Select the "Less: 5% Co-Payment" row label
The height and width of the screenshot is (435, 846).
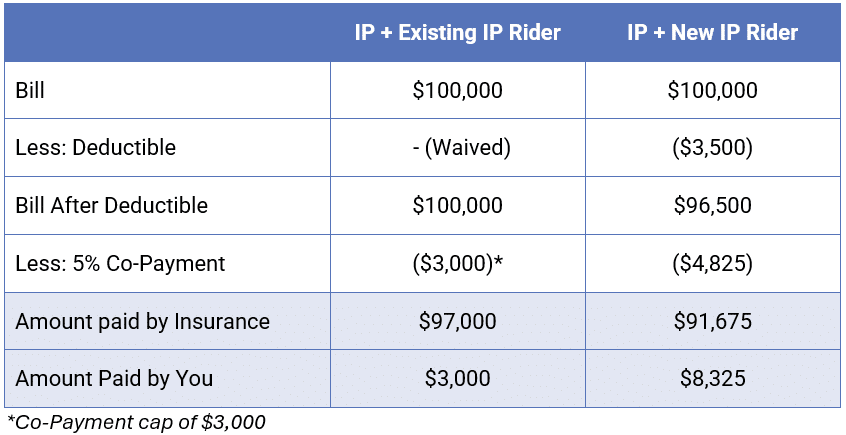pyautogui.click(x=120, y=263)
